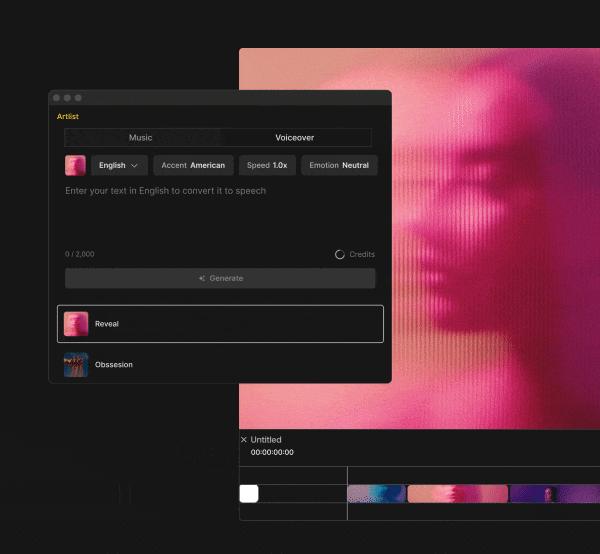The width and height of the screenshot is (600, 554).
Task: Click the X icon next to Untitled
Action: click(x=244, y=440)
